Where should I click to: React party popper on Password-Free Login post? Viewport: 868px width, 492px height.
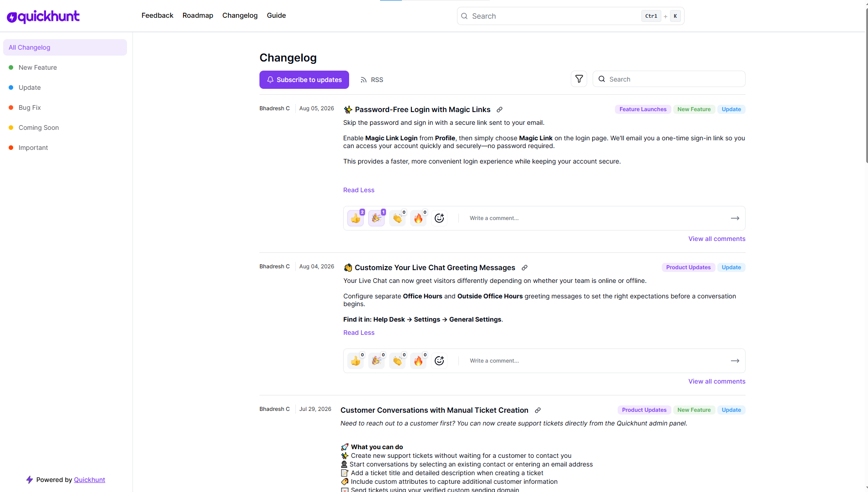pos(376,218)
